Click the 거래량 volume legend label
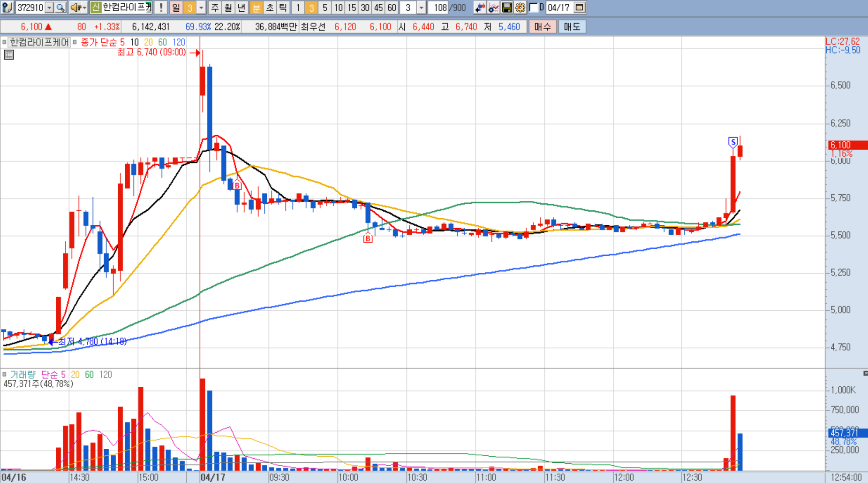 23,375
